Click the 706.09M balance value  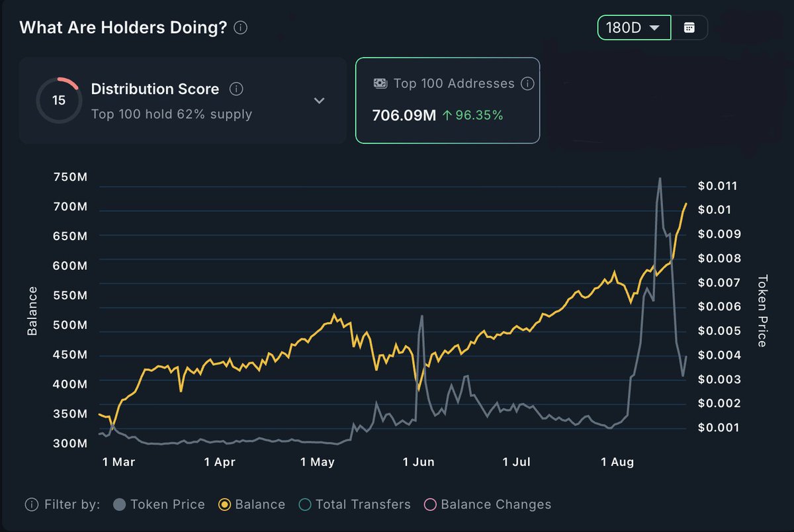pos(404,115)
